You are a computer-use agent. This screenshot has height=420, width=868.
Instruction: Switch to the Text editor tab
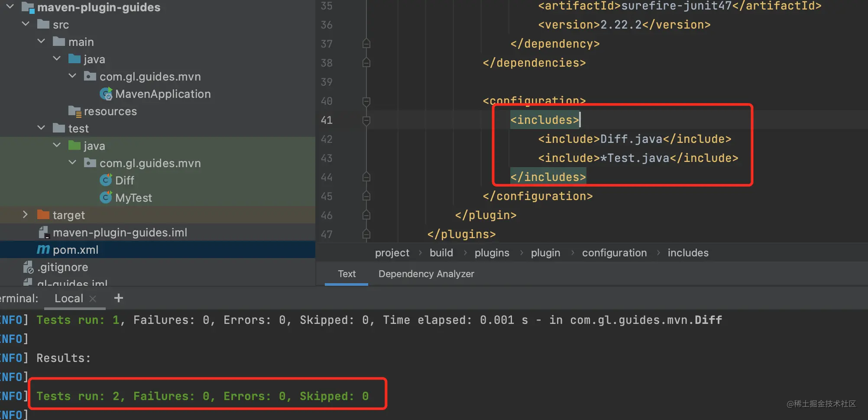click(x=347, y=274)
